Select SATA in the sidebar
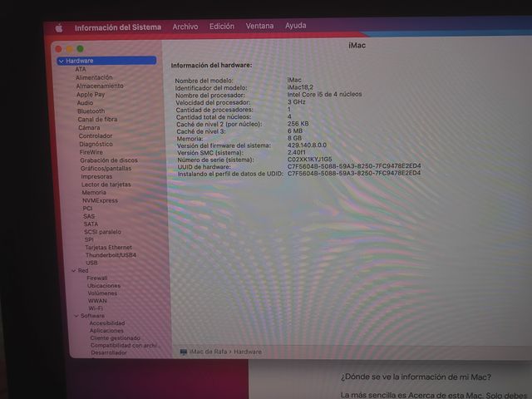The height and width of the screenshot is (399, 532). tap(91, 224)
